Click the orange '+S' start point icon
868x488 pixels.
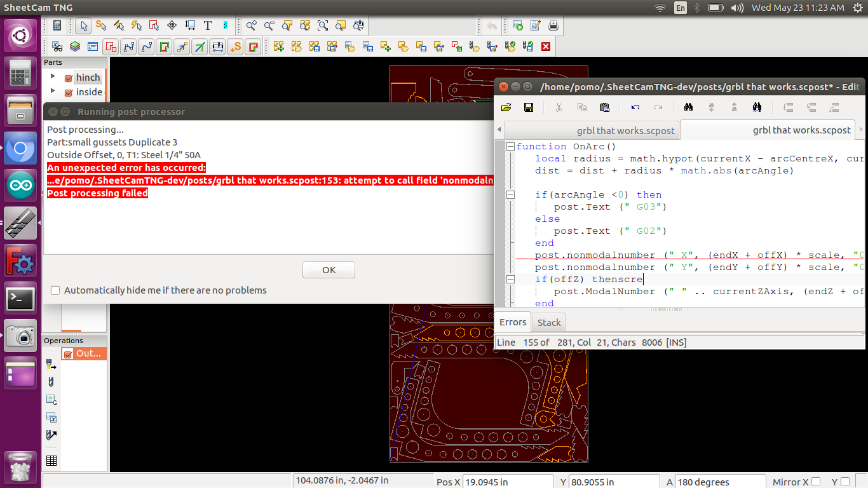coord(235,46)
